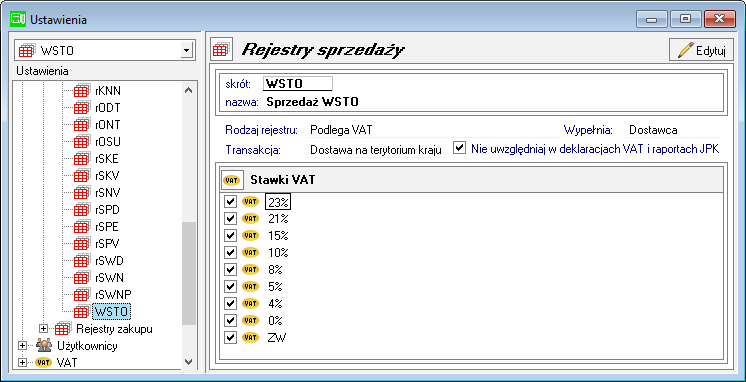
Task: Toggle the ZW VAT rate checkbox
Action: (x=231, y=337)
